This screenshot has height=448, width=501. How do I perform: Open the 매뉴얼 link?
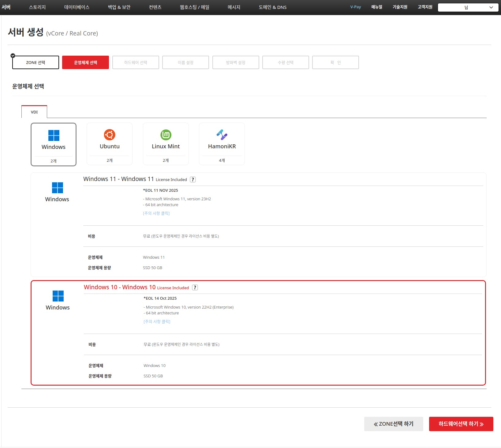377,7
